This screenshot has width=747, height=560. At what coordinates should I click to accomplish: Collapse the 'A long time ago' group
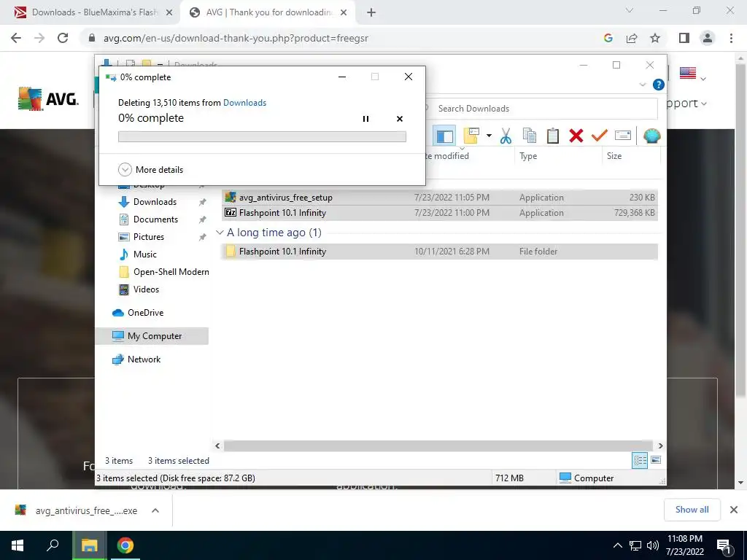[x=220, y=233]
